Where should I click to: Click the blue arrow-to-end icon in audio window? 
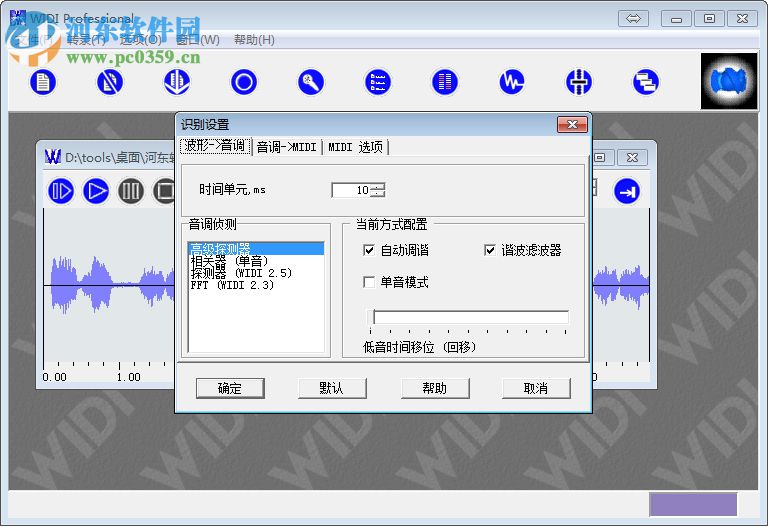pyautogui.click(x=627, y=191)
